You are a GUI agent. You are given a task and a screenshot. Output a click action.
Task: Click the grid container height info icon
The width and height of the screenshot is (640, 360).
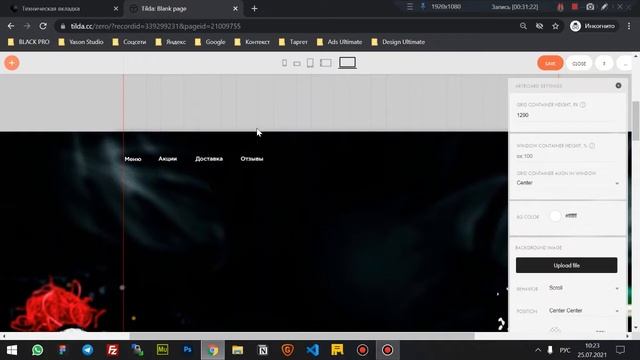coord(582,105)
